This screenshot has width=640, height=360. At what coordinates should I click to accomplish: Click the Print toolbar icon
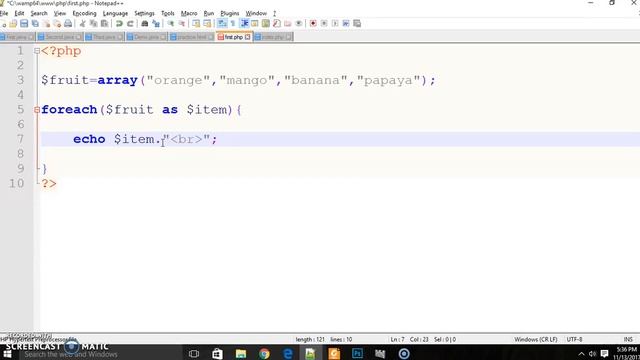(68, 24)
